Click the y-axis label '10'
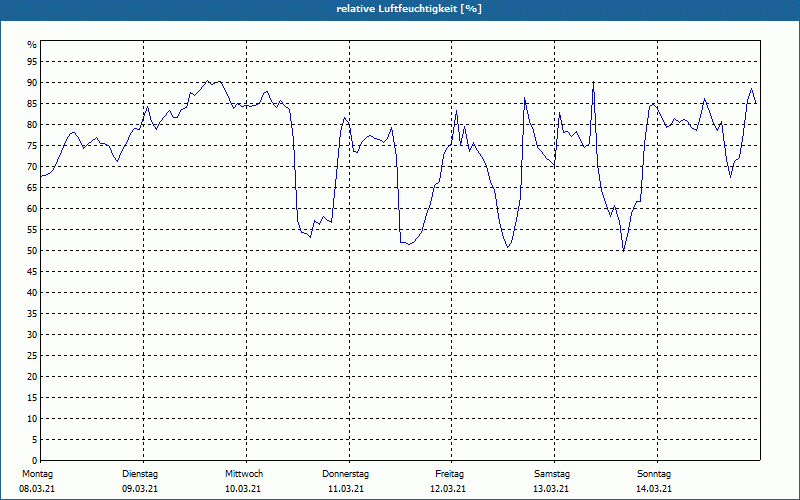This screenshot has height=500, width=800. (x=32, y=419)
